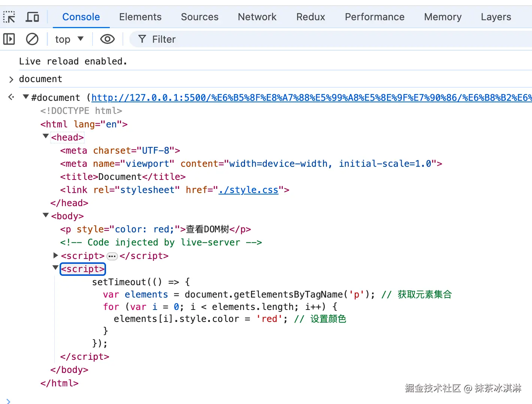Collapse the head element node
Screen dimensions: 532x404
pyautogui.click(x=46, y=136)
